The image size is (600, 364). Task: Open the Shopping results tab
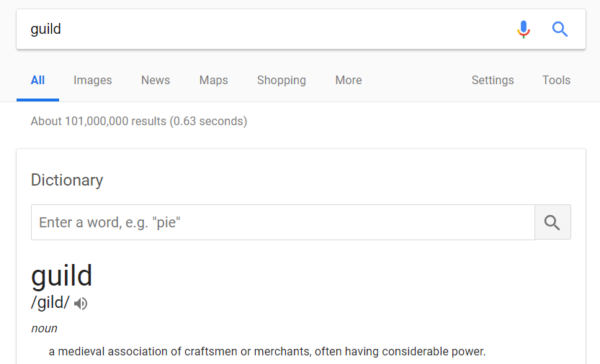(x=282, y=81)
